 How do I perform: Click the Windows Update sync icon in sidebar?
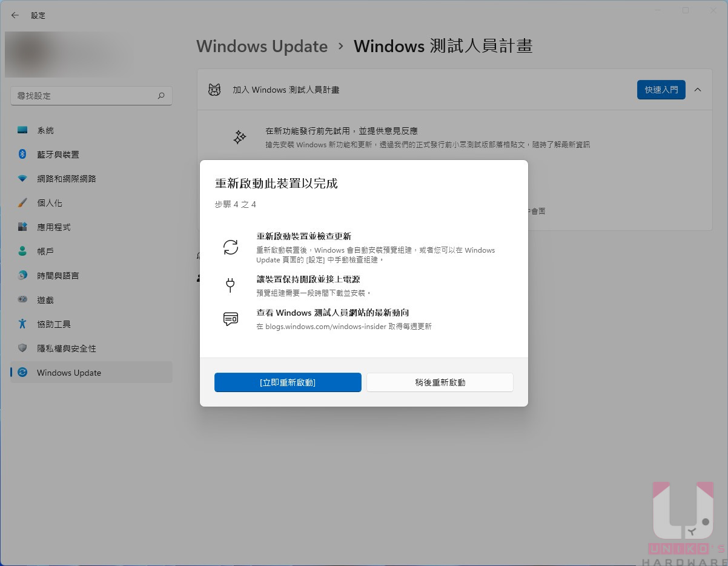pos(22,373)
